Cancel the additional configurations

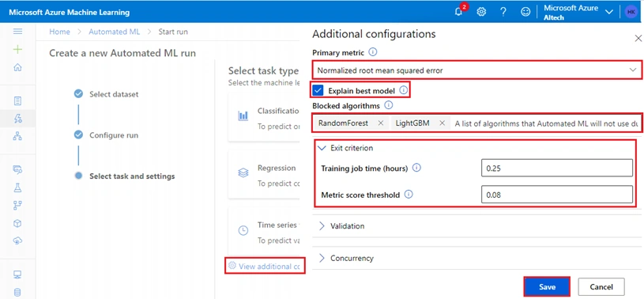pos(601,286)
